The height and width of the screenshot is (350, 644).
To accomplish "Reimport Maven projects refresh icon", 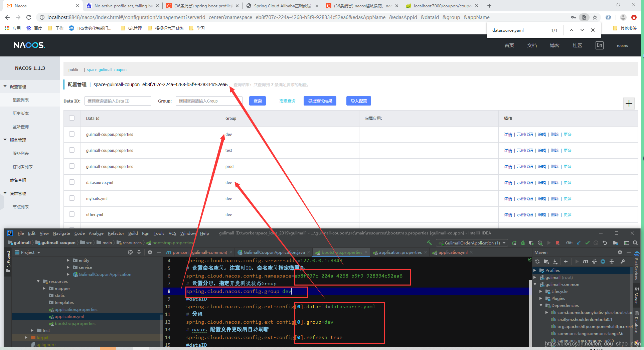I will [537, 261].
